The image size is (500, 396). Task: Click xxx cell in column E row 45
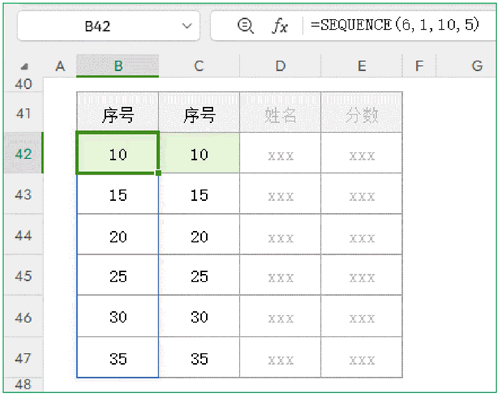(x=362, y=275)
